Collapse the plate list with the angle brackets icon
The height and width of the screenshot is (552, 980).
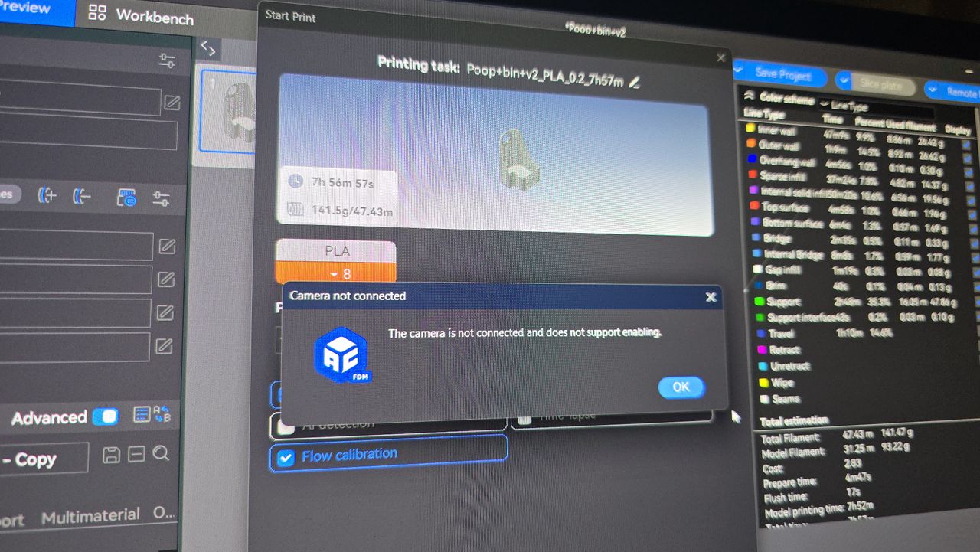point(207,48)
